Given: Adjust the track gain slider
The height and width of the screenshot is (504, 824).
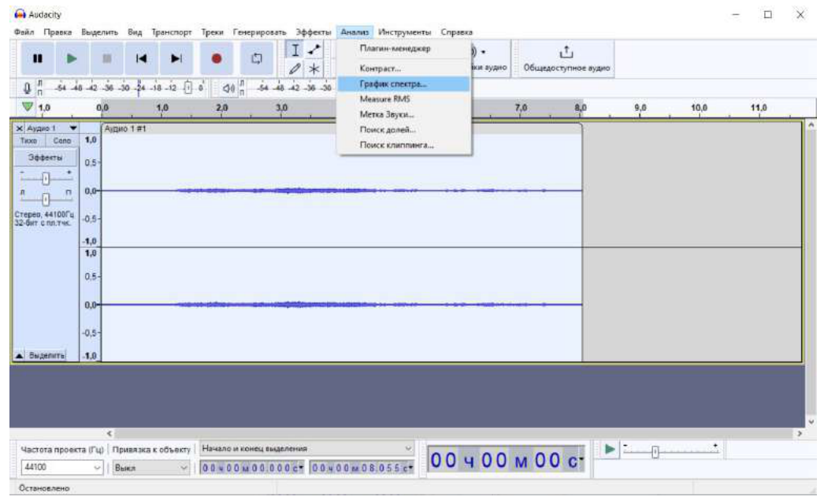Looking at the screenshot, I should click(x=46, y=179).
